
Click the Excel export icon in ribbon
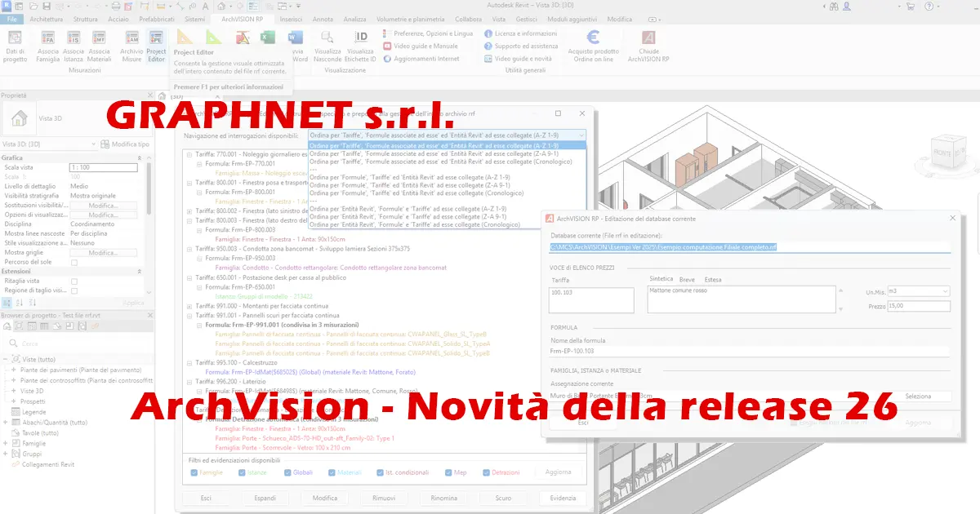click(268, 38)
